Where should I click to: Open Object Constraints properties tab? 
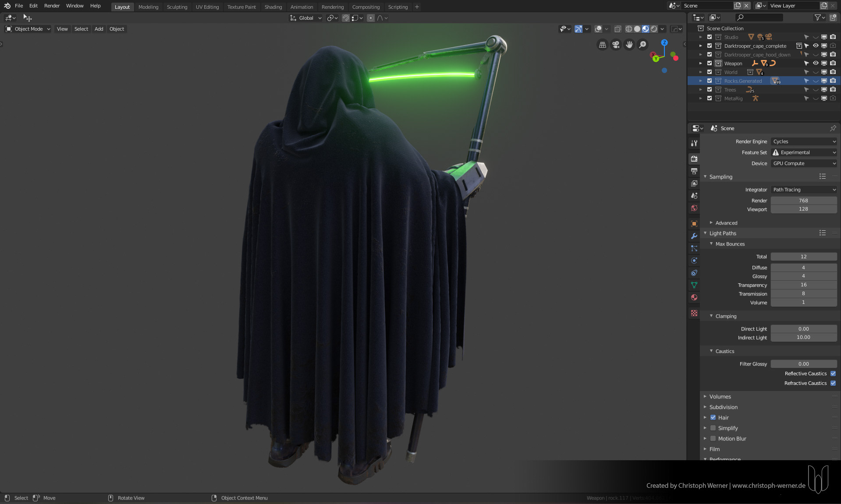(694, 272)
